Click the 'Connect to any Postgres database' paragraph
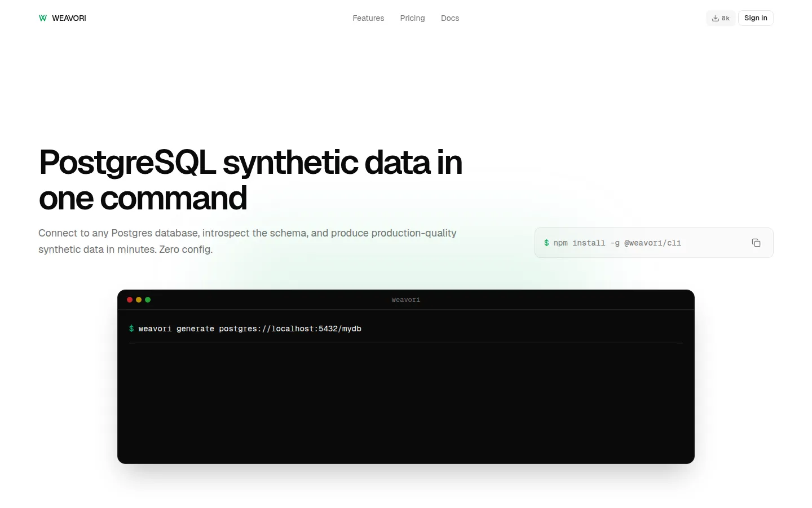Screen dimensions: 812x508 pos(248,241)
